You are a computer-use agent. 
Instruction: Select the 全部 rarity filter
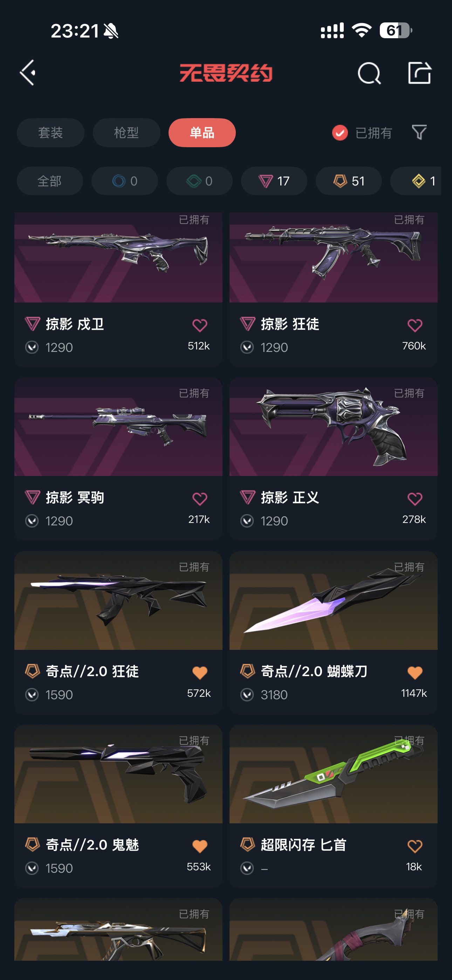click(x=50, y=181)
